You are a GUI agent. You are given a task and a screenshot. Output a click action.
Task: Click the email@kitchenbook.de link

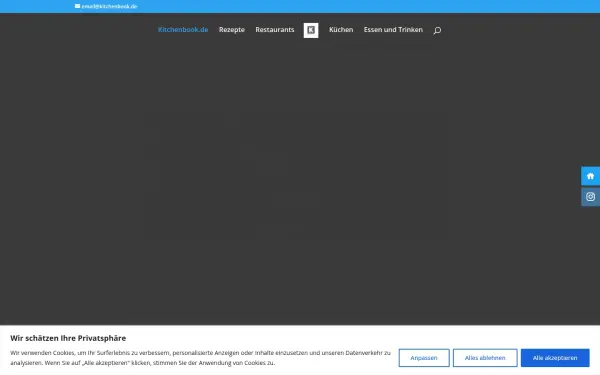click(x=109, y=6)
